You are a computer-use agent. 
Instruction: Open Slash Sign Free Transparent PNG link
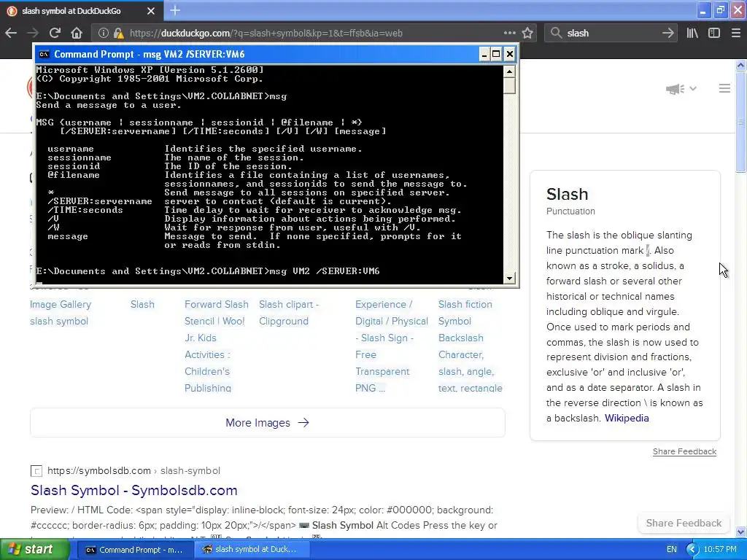coord(392,346)
